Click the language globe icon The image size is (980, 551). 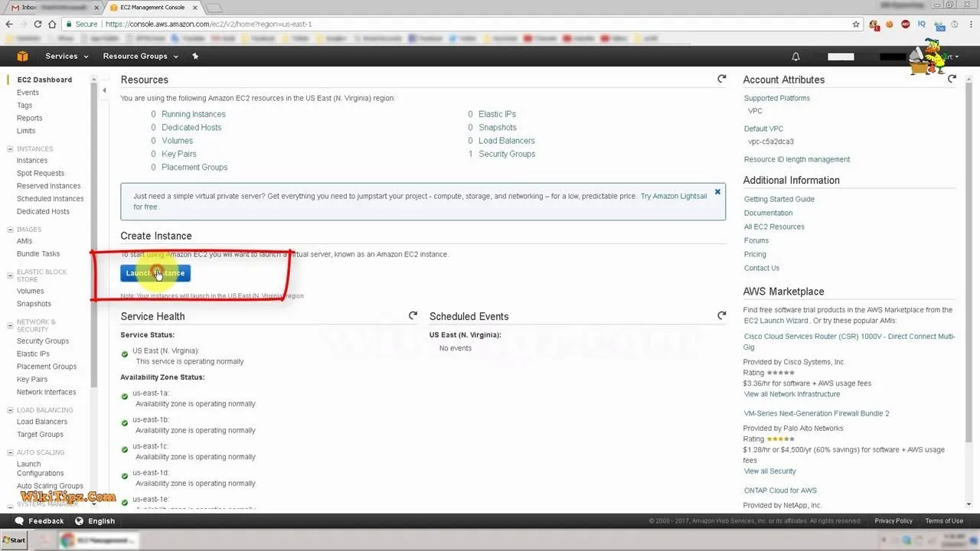click(x=79, y=520)
